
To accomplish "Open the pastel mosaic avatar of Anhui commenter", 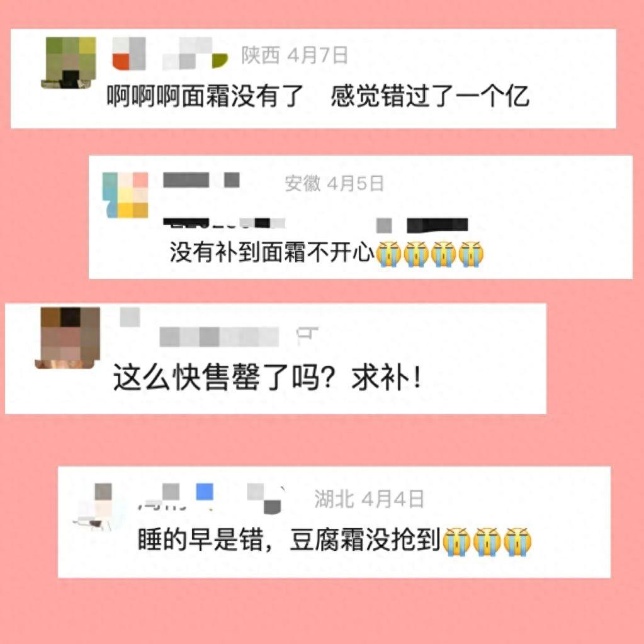I will [x=125, y=195].
